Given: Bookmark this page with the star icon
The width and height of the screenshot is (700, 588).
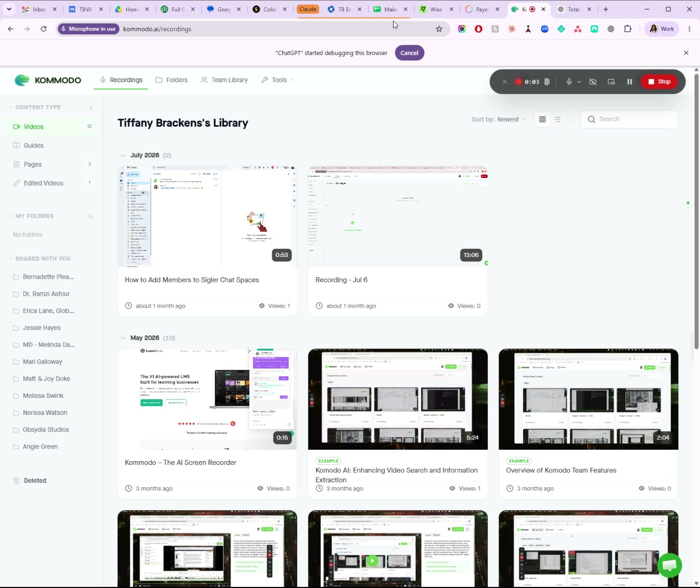Looking at the screenshot, I should tap(439, 29).
